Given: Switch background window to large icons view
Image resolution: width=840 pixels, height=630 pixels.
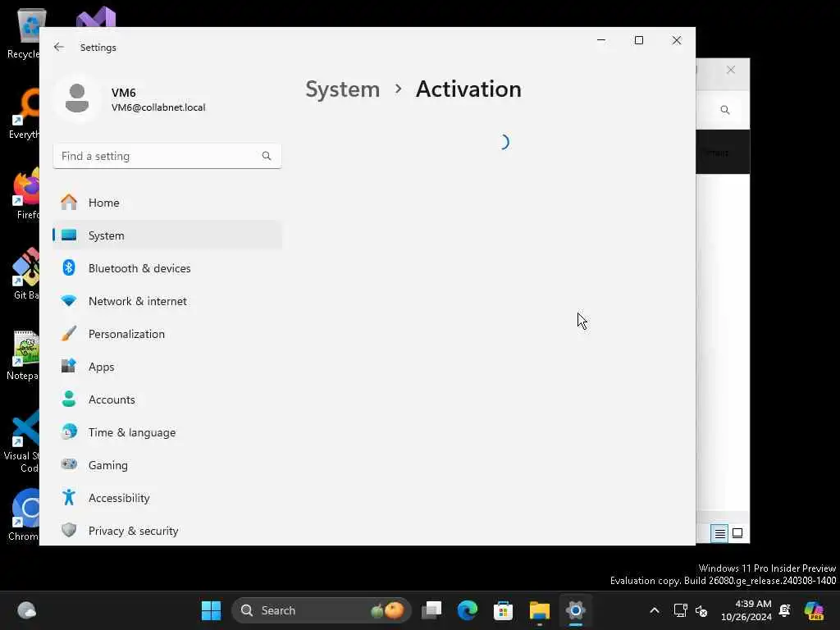Looking at the screenshot, I should tap(737, 533).
